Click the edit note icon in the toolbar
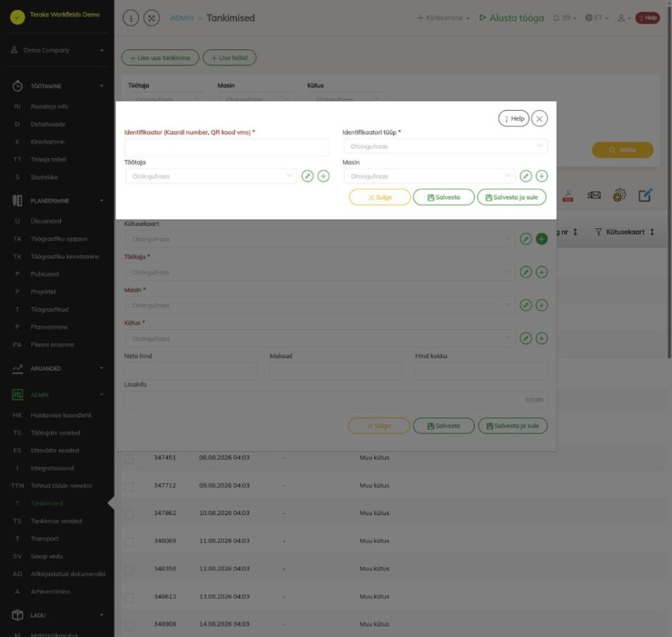This screenshot has height=637, width=672. [x=645, y=195]
